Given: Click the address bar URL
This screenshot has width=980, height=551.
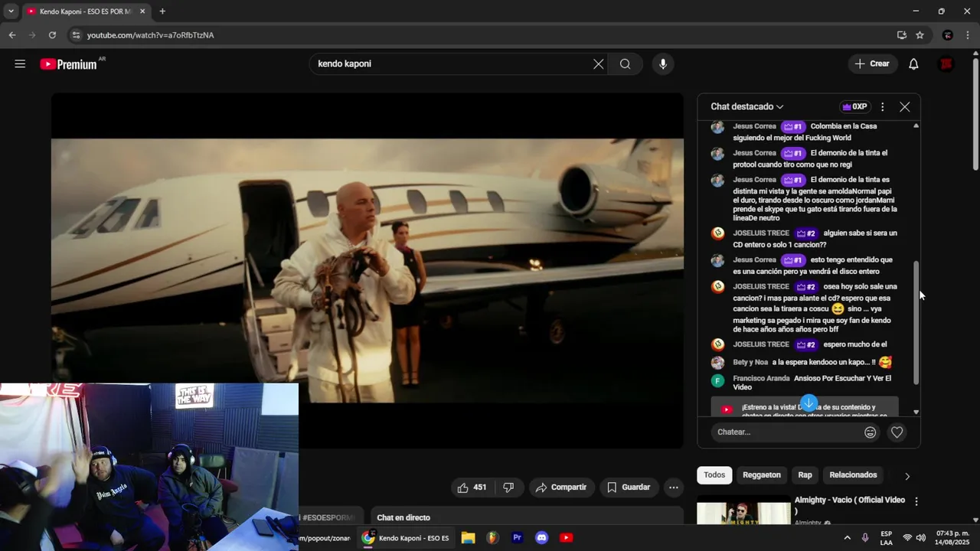Looking at the screenshot, I should coord(150,35).
